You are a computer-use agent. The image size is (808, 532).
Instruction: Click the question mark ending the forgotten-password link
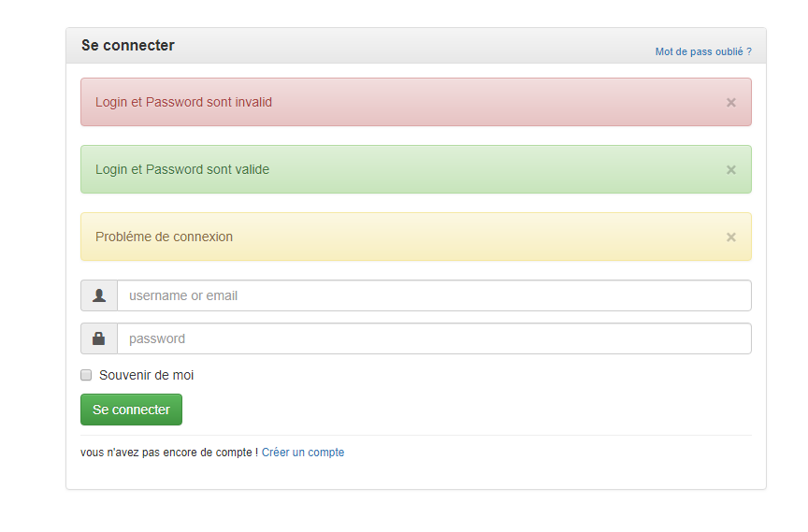pos(749,52)
